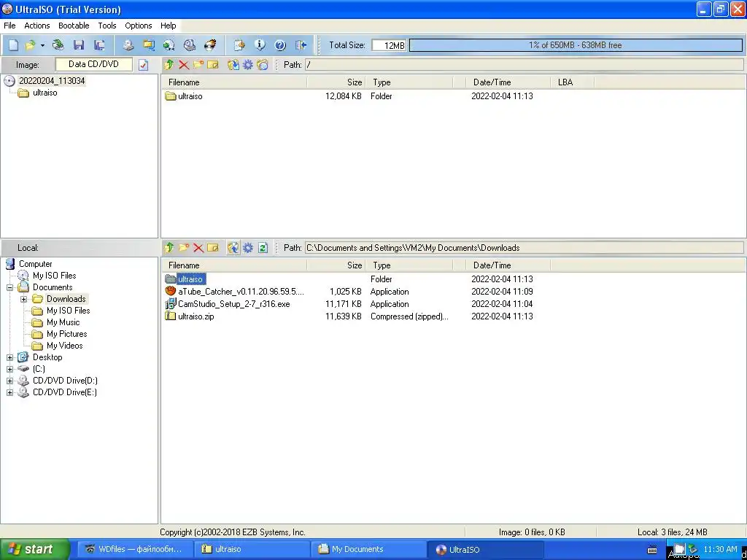Click the blue Help question mark icon
This screenshot has height=560, width=747.
click(x=280, y=45)
